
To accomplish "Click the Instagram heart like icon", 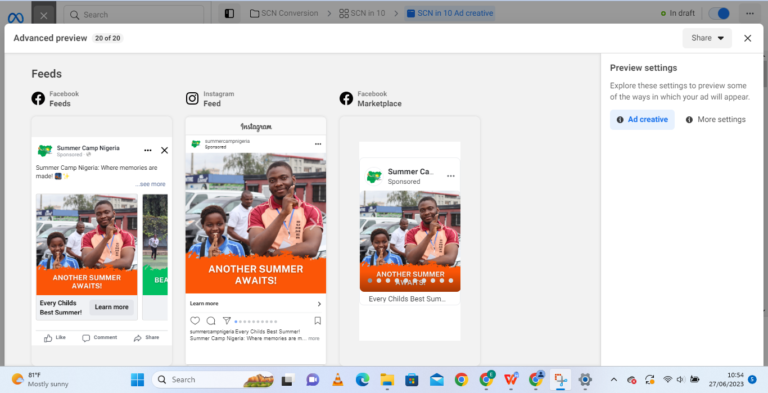I will tap(195, 321).
